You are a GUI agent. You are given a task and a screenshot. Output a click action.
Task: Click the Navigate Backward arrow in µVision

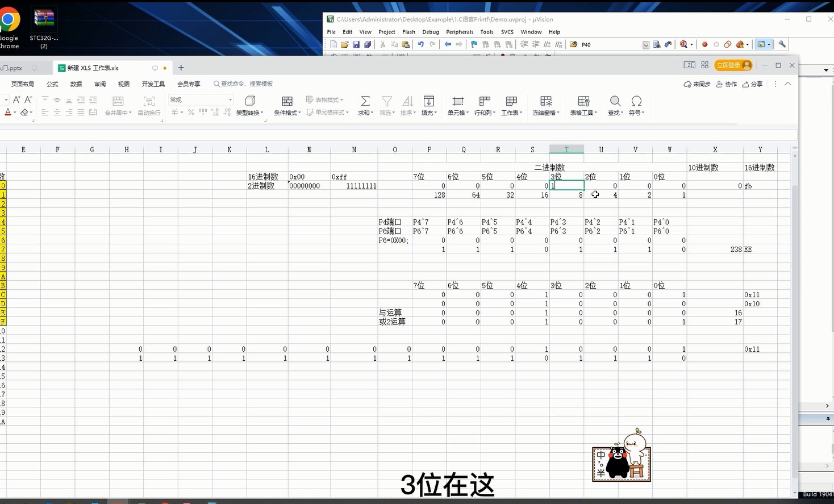coord(448,44)
